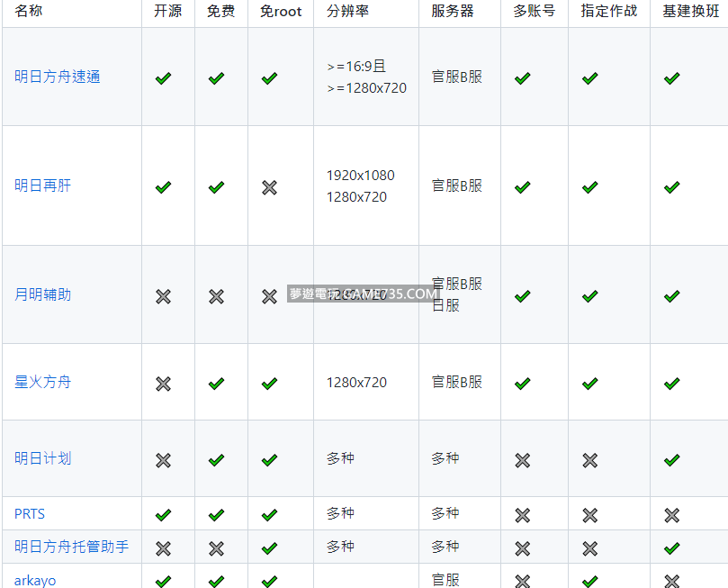728x588 pixels.
Task: Open the 月明辅助 link
Action: click(x=42, y=295)
